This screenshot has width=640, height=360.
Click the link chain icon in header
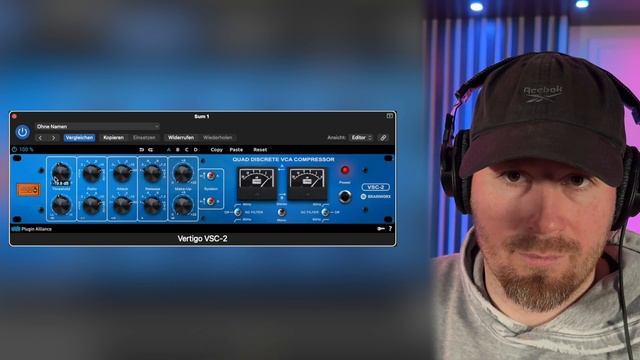tap(383, 138)
